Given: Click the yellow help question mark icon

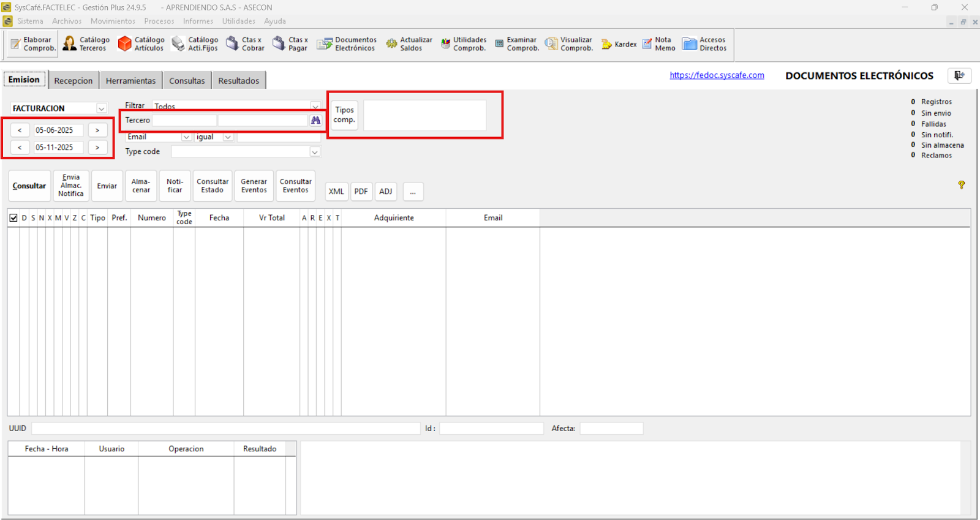Looking at the screenshot, I should click(961, 185).
